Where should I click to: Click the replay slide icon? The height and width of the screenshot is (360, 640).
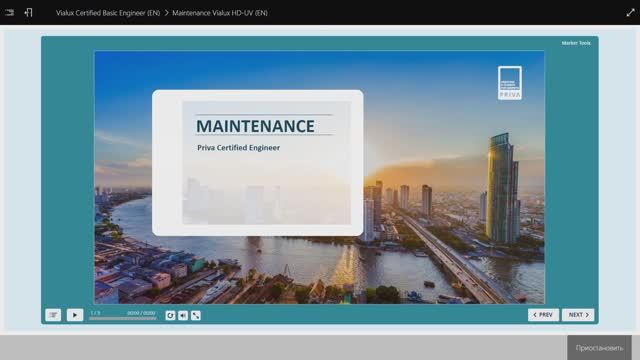pos(170,315)
